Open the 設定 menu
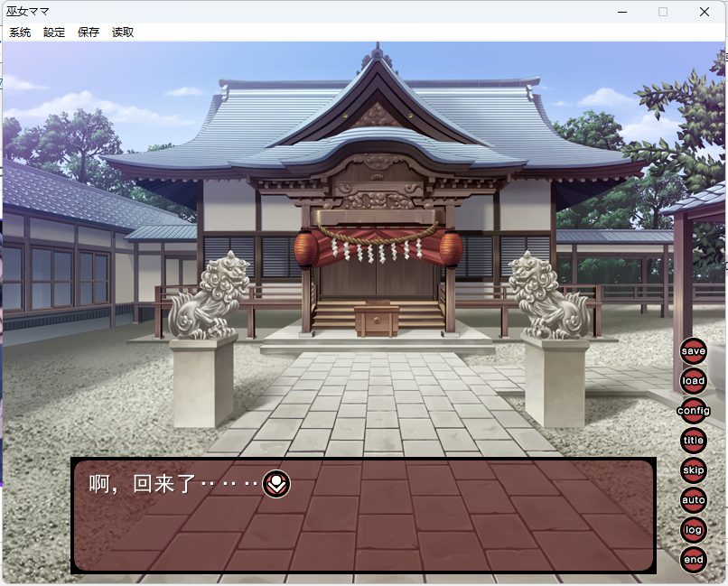This screenshot has width=728, height=586. [x=54, y=33]
